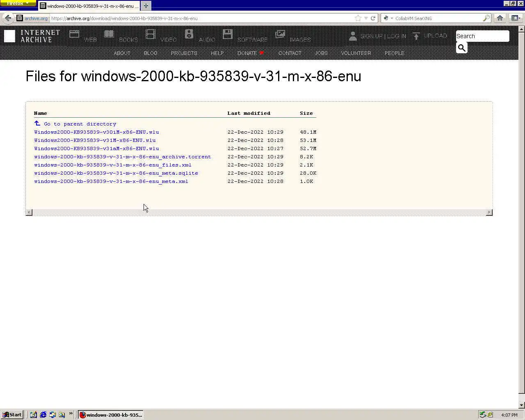The width and height of the screenshot is (525, 420).
Task: Click the 4:07 PM system clock
Action: pos(509,415)
